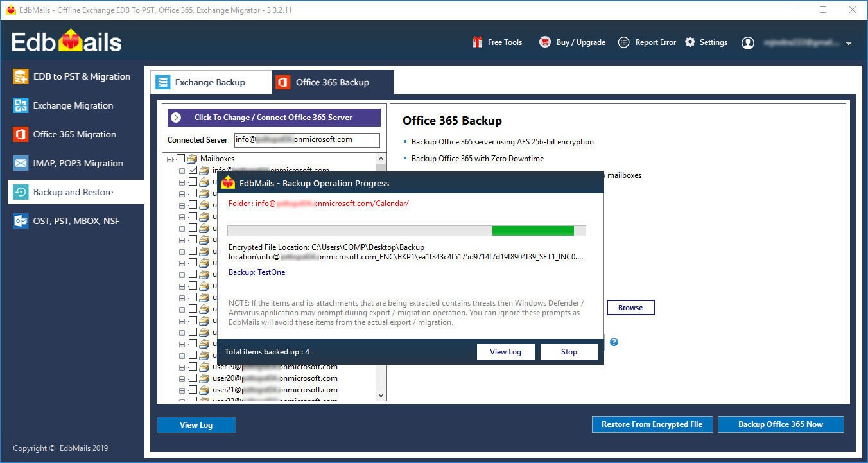The width and height of the screenshot is (868, 463).
Task: Open Office 365 Migration sidebar icon
Action: point(21,134)
